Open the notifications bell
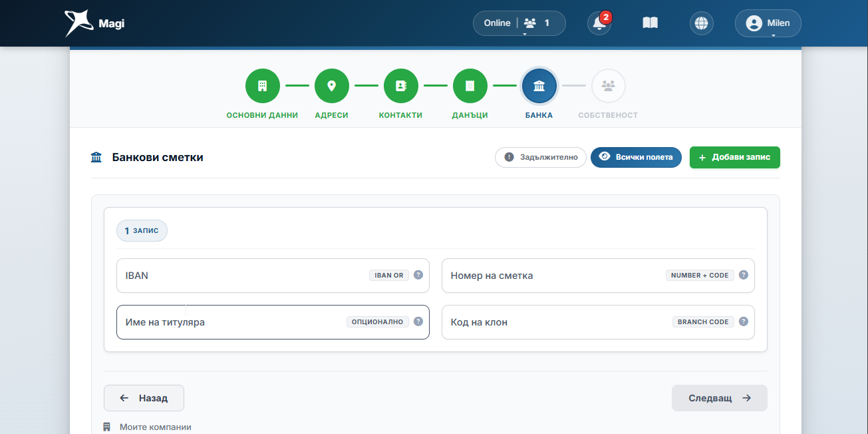This screenshot has width=868, height=434. pyautogui.click(x=599, y=23)
